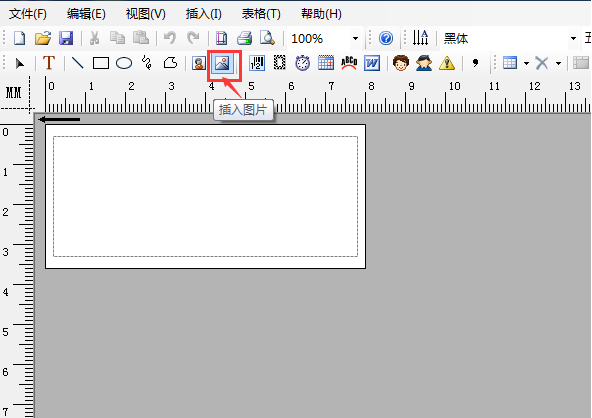Click the barcode insert icon
This screenshot has height=418, width=592.
coord(257,63)
